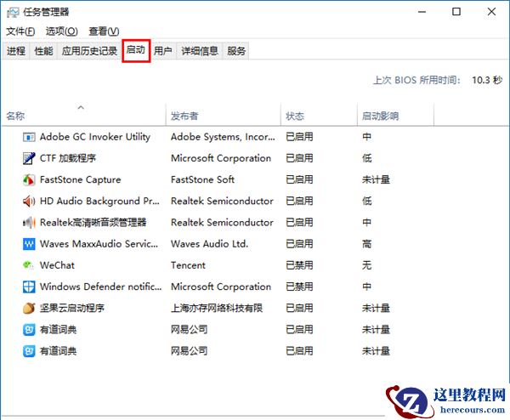
Task: Switch to the 进程 tab
Action: pos(16,51)
